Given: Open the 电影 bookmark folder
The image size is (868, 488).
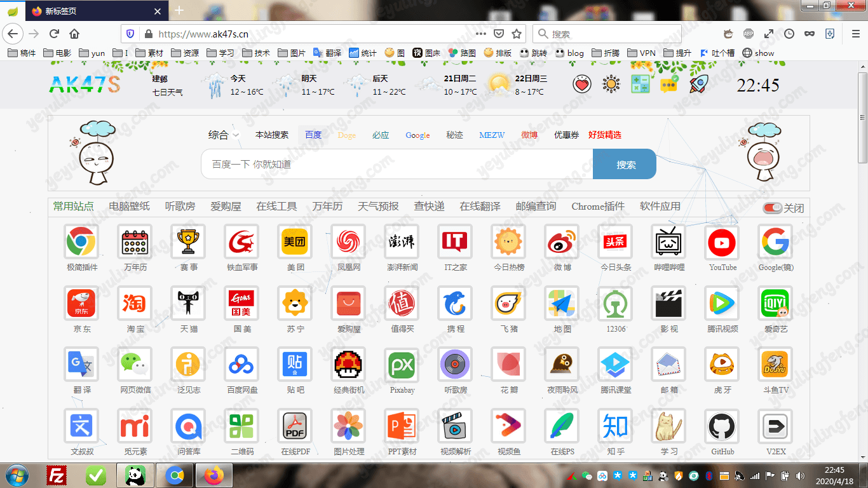Looking at the screenshot, I should [57, 53].
